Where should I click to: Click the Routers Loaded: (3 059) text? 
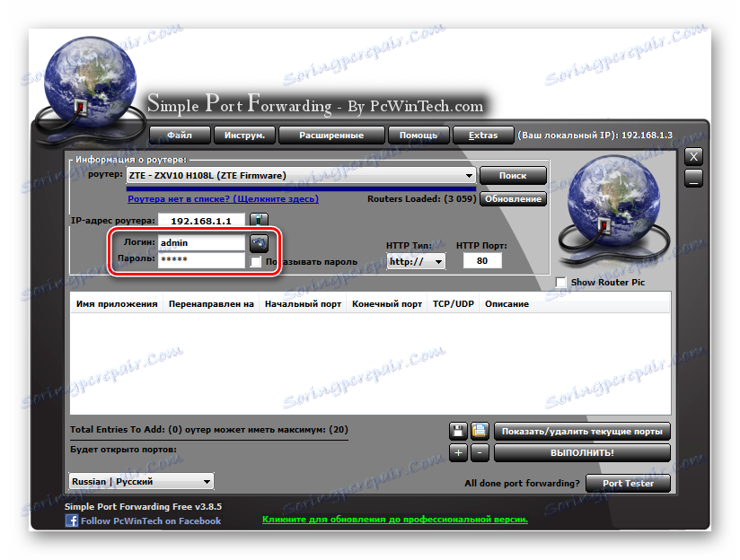click(422, 198)
